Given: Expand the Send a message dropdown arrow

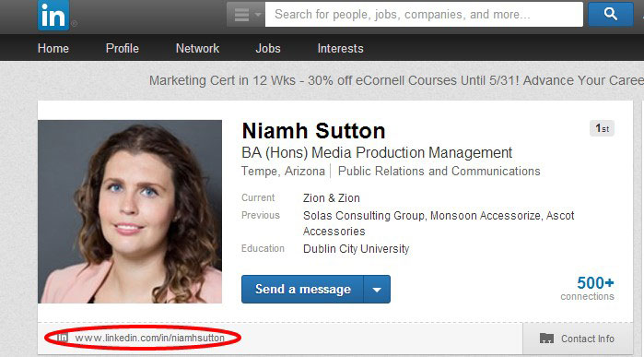Looking at the screenshot, I should [x=377, y=289].
